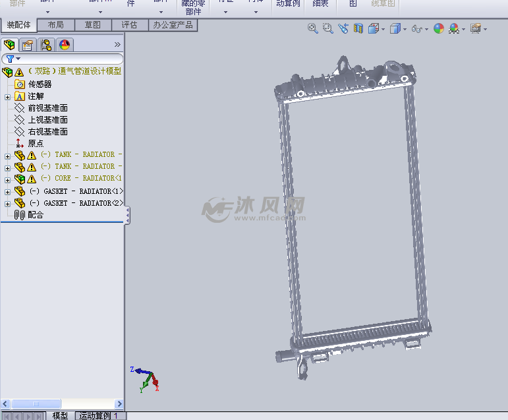The width and height of the screenshot is (508, 420).
Task: Open the 草图 command tab
Action: pos(93,25)
